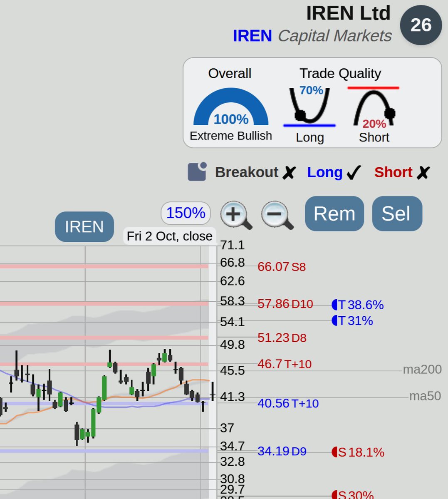Click the IREN chart label button

coord(84,226)
